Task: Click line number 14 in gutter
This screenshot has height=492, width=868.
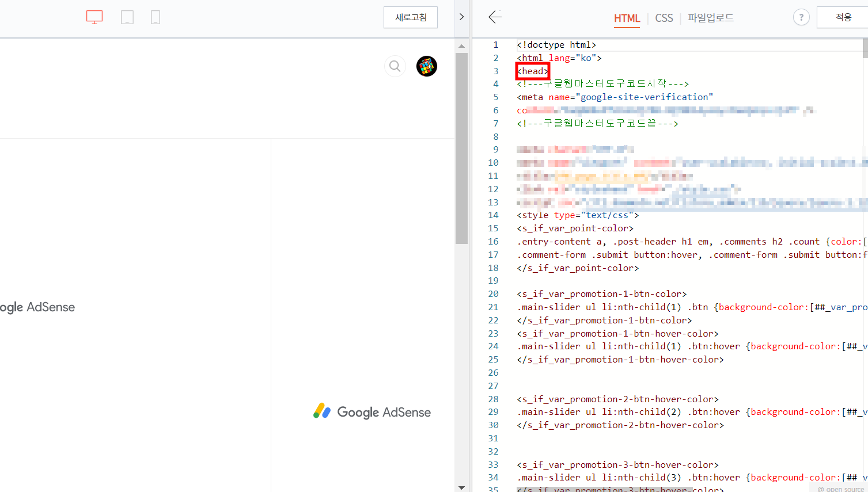Action: [x=493, y=215]
